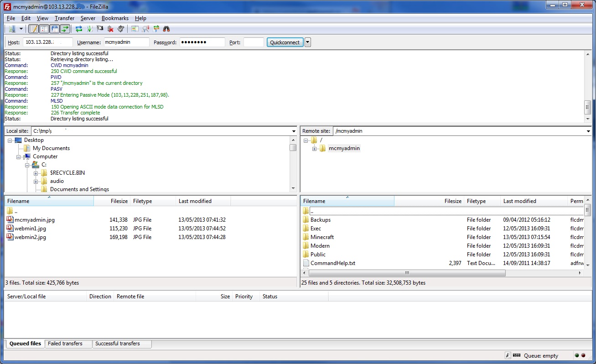
Task: Click the Port input field
Action: (254, 42)
